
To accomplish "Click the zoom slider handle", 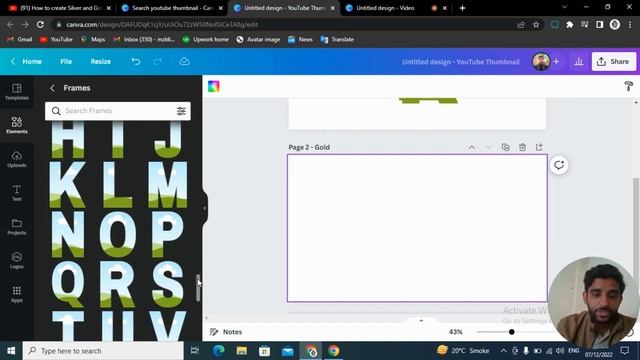I will [x=511, y=332].
